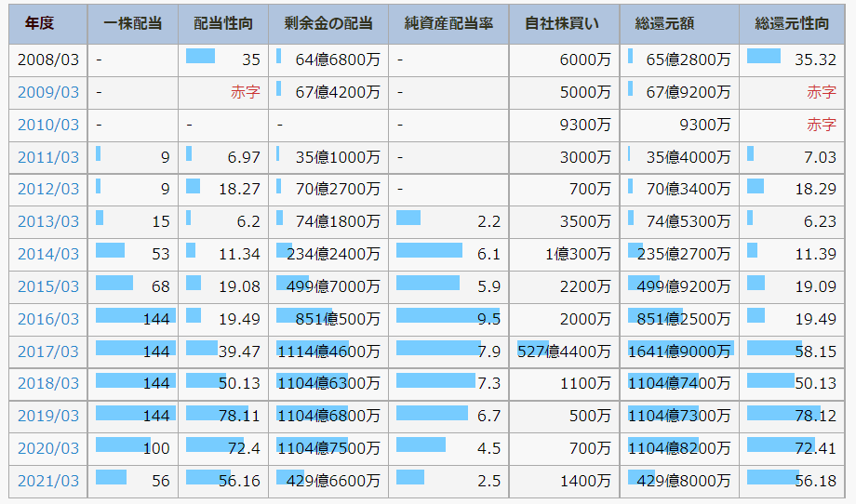Click the 剰余金の配当 column header

(x=328, y=24)
